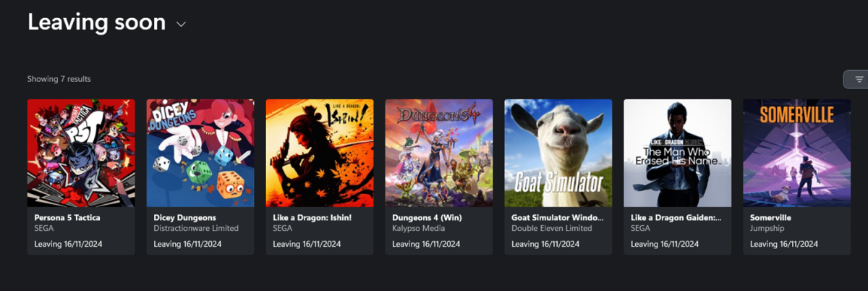Screen dimensions: 868x291
Task: Click the Like a Dragon: Ishin! title
Action: [x=312, y=217]
